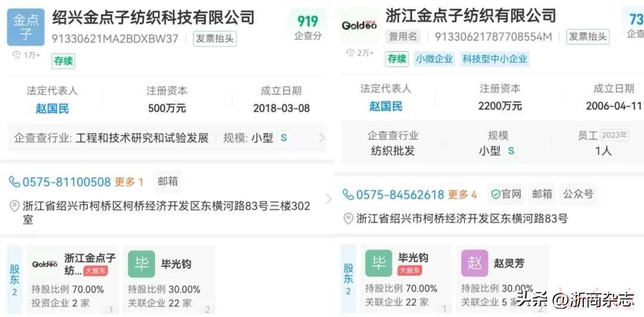Open shareholder 毕光钧 name with 30.00% stake
The width and height of the screenshot is (644, 317).
tap(176, 263)
